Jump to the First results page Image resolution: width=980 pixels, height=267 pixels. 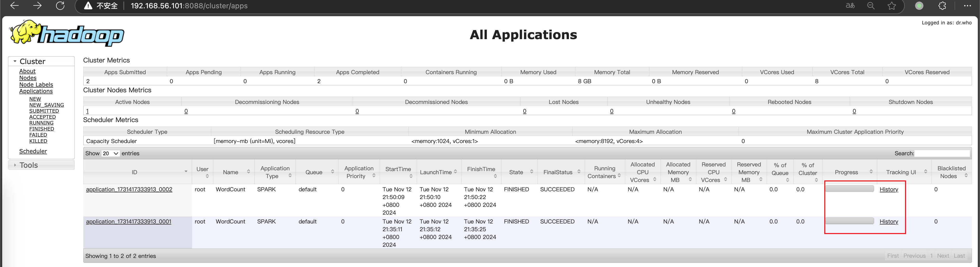(x=893, y=256)
